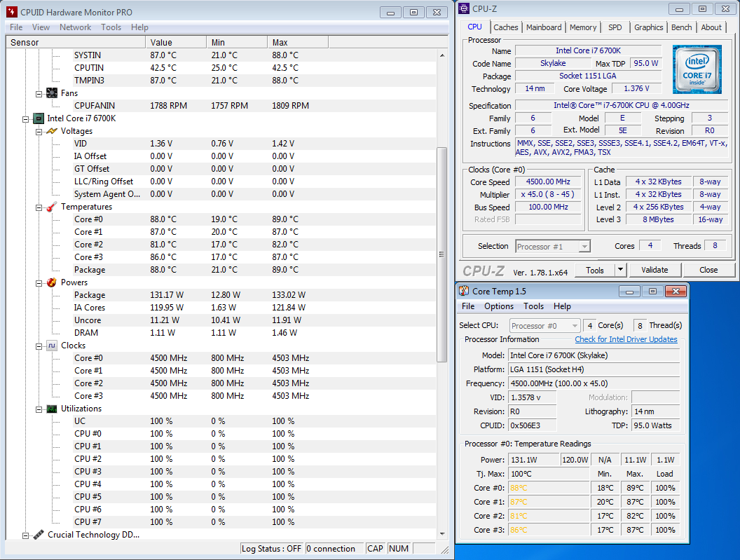Click the Intel Core i7 6700K chip icon
Screen dimensions: 740x560
coord(39,118)
